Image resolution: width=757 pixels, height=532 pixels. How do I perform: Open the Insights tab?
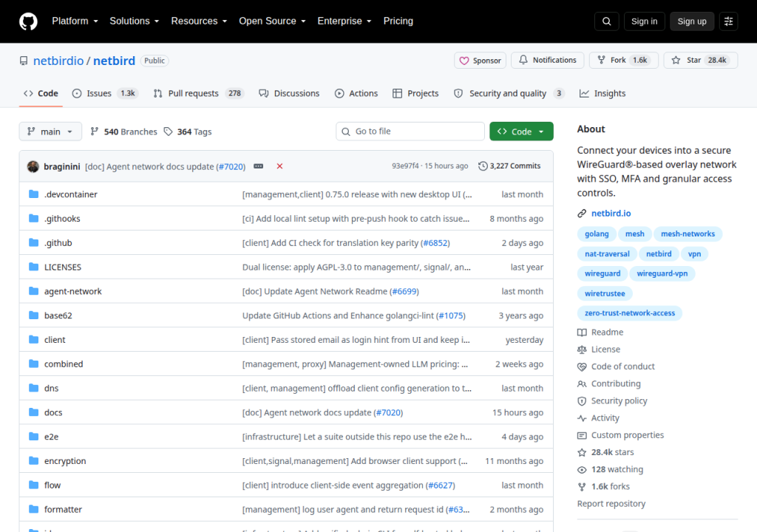pos(602,93)
